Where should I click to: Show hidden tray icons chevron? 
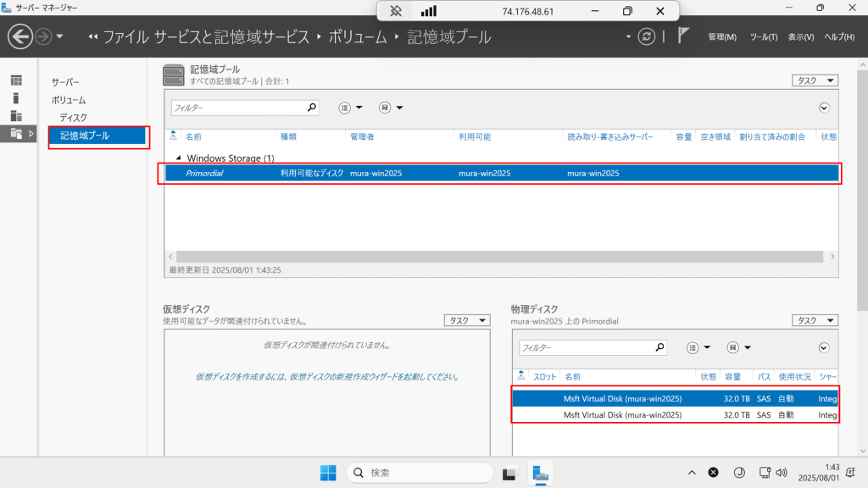click(x=692, y=473)
